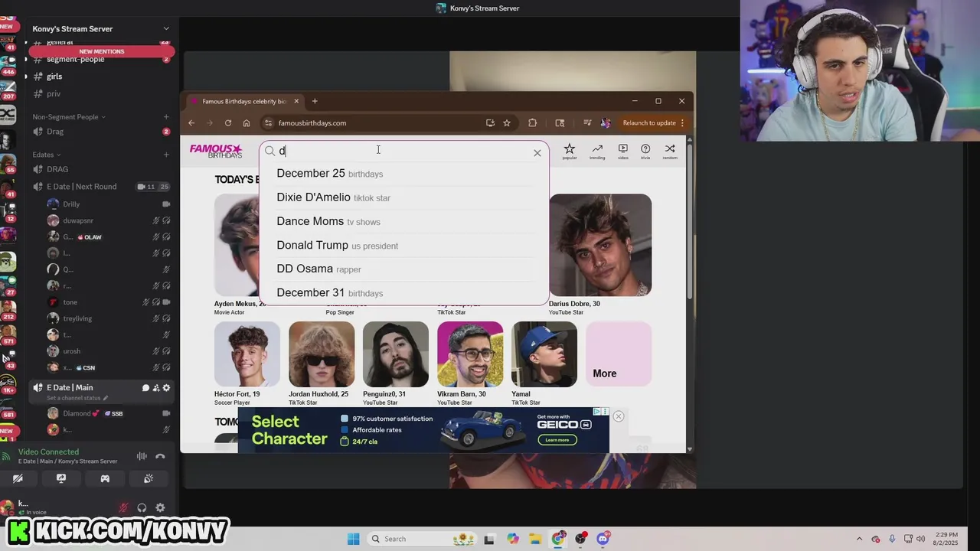980x551 pixels.
Task: Select the Dance Moms suggestion
Action: tap(404, 221)
